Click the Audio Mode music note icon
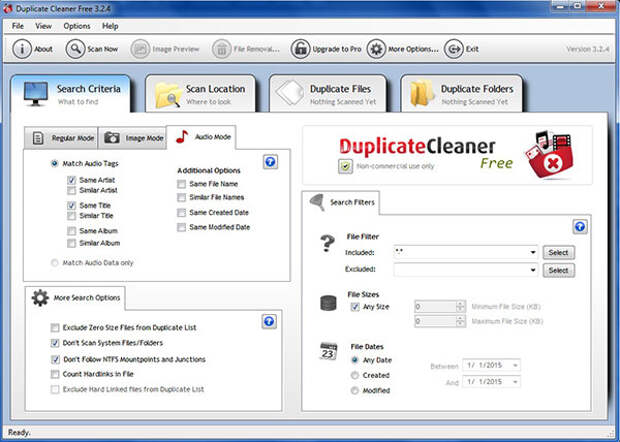This screenshot has width=620, height=442. pyautogui.click(x=182, y=137)
